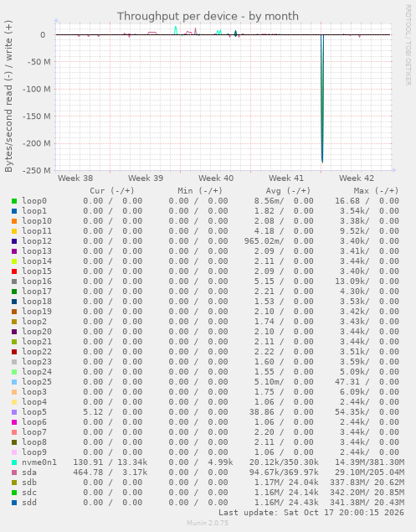Screen dimensions: 416x532
Task: Click the 'loop25' device label
Action: tap(37, 382)
